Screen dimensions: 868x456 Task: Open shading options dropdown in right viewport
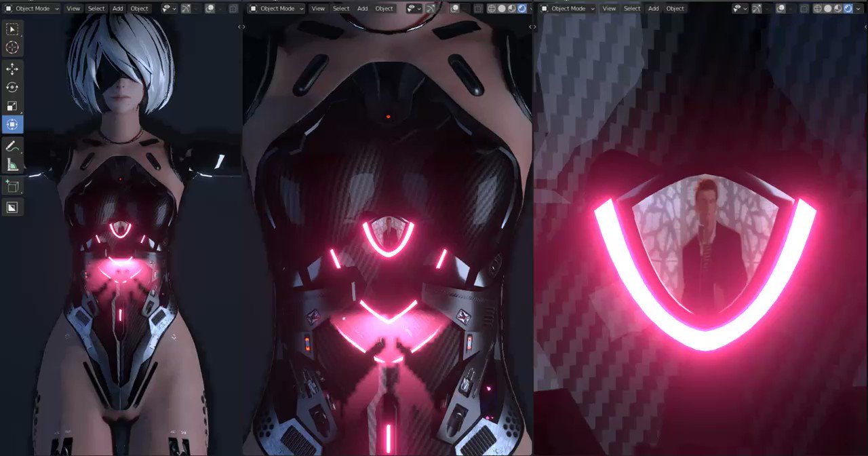tap(859, 8)
